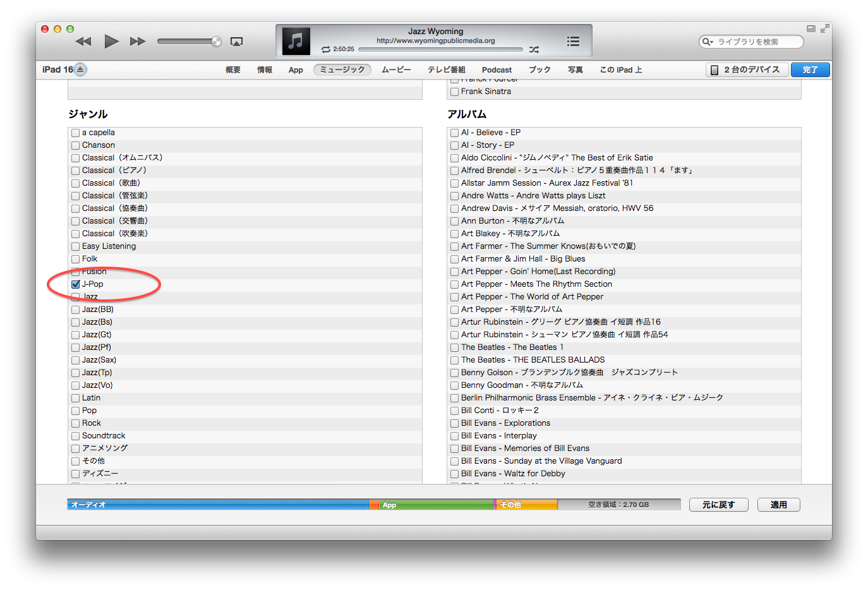Check the Folk genre checkbox
This screenshot has height=590, width=868.
76,259
